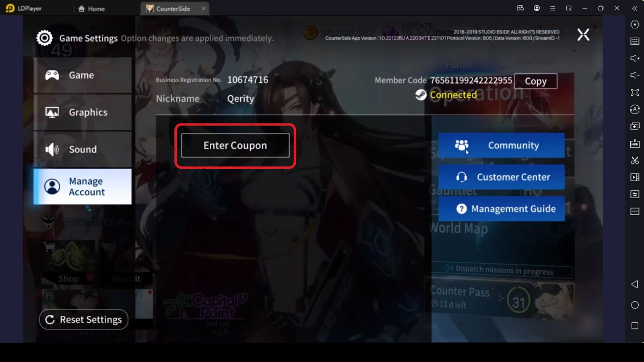Open the video recorder icon
The width and height of the screenshot is (644, 362).
pos(635,177)
